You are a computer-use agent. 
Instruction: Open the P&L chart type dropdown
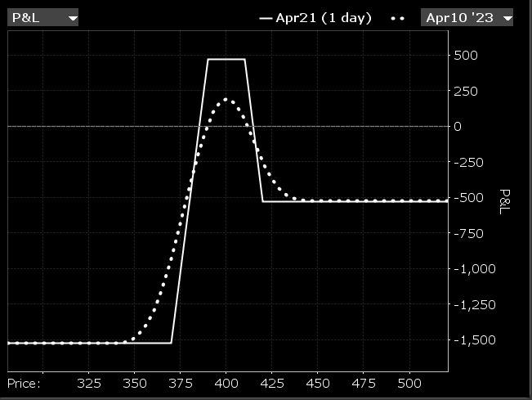pos(43,17)
